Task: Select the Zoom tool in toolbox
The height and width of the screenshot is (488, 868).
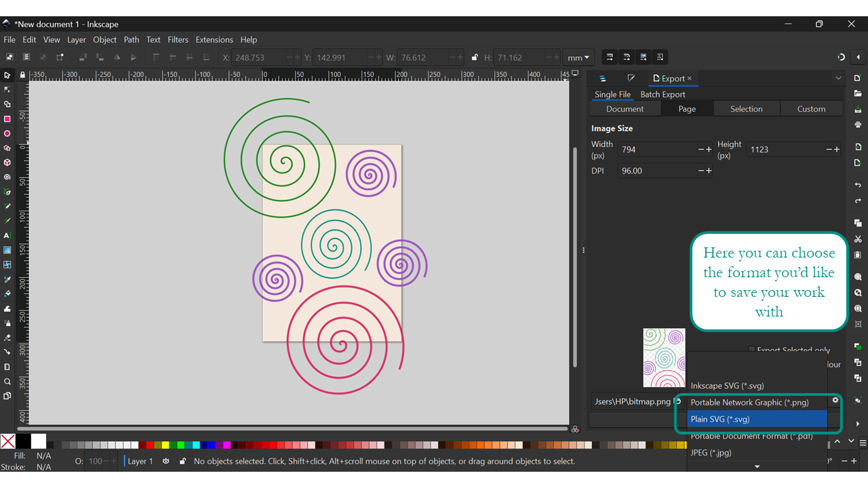Action: [7, 381]
